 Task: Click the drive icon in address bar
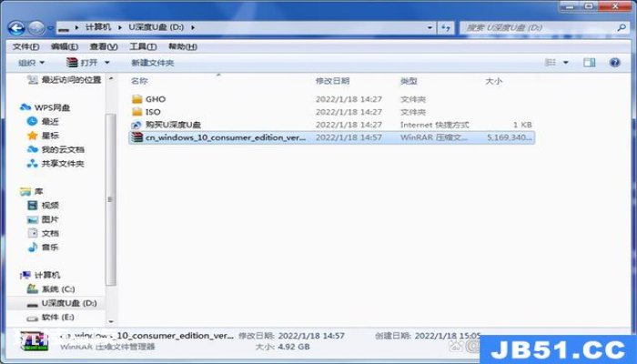pyautogui.click(x=64, y=28)
